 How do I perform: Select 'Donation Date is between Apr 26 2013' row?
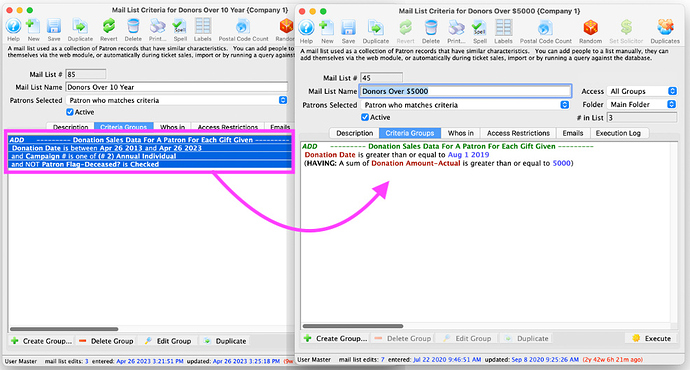(150, 148)
